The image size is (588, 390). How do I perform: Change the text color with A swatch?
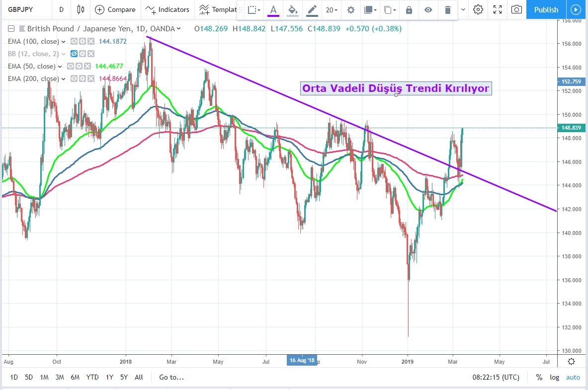click(273, 10)
